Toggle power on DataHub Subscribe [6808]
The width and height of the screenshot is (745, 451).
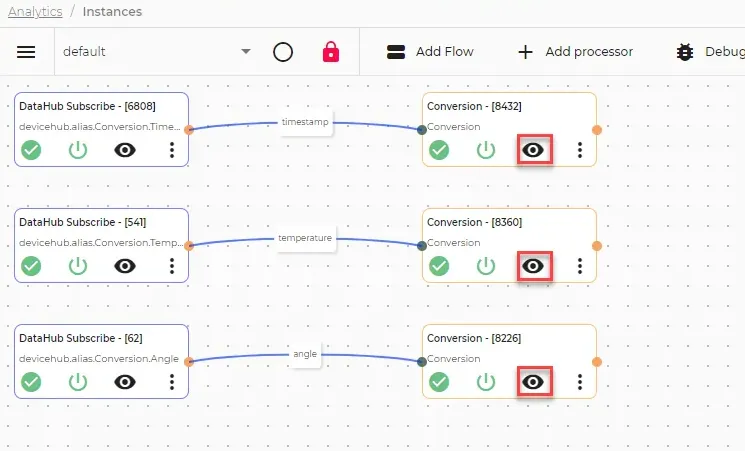tap(78, 150)
